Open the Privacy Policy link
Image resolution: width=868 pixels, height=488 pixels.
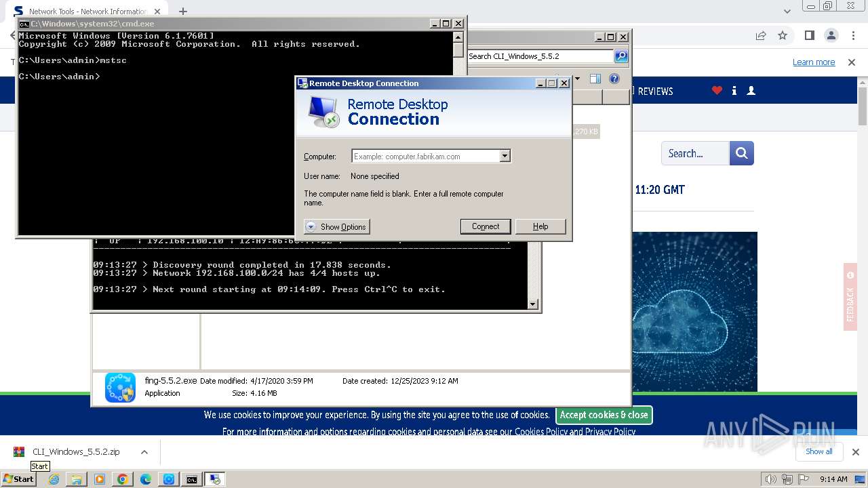point(610,431)
